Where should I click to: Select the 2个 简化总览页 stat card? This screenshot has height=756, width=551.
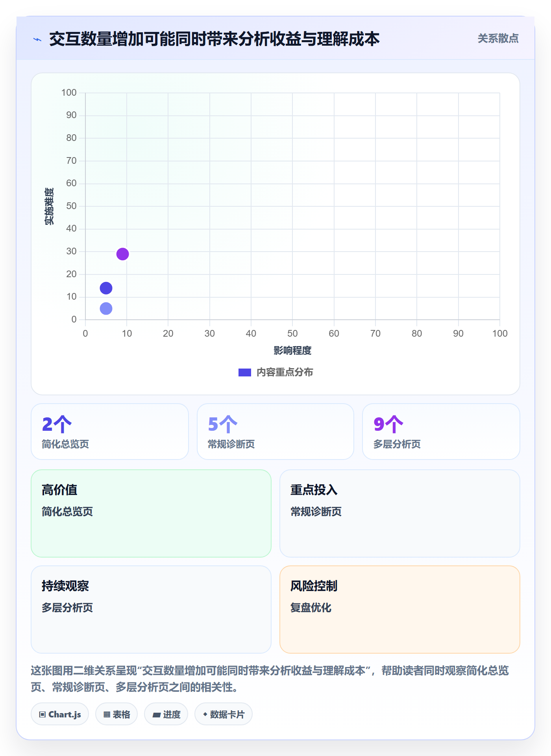(110, 432)
